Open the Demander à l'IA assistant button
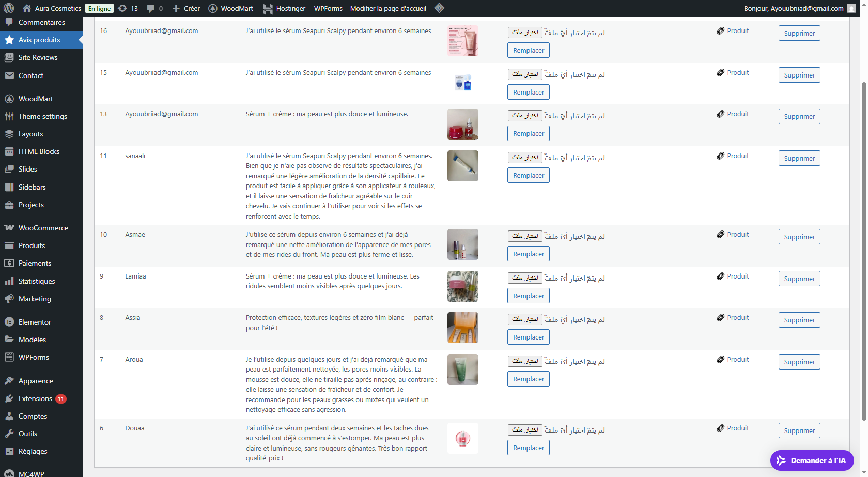Viewport: 868px width, 477px height. [812, 460]
